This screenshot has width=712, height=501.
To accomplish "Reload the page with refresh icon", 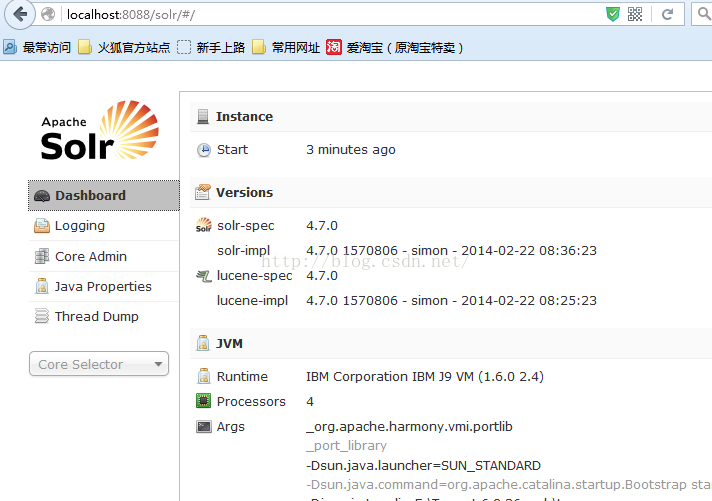I will [667, 15].
